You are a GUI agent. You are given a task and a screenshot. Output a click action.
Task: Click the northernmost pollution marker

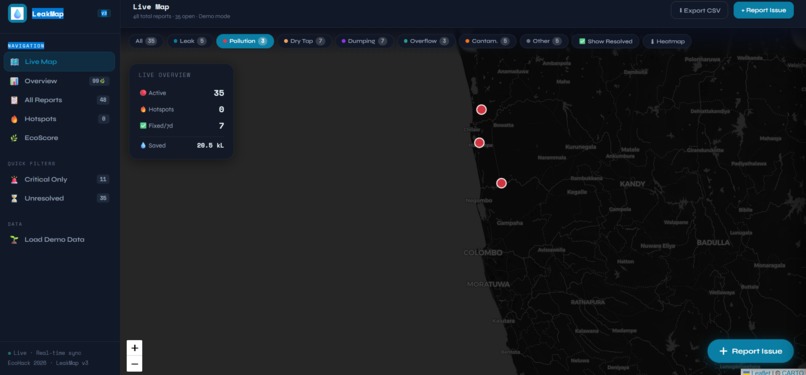pos(481,109)
